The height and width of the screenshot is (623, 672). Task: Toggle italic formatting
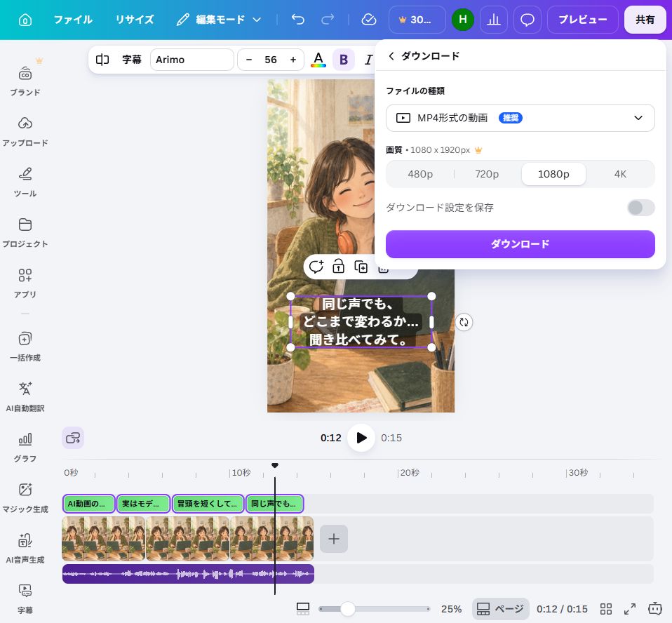(x=368, y=60)
